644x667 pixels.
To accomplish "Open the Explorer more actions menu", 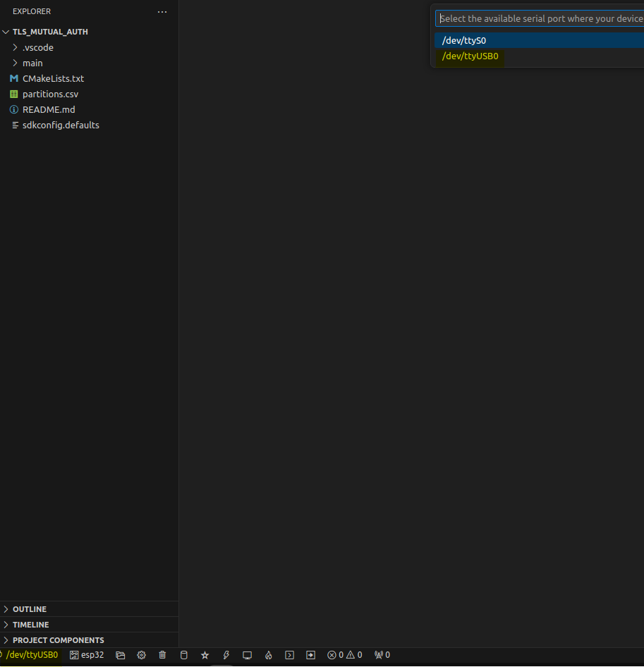I will tap(162, 11).
